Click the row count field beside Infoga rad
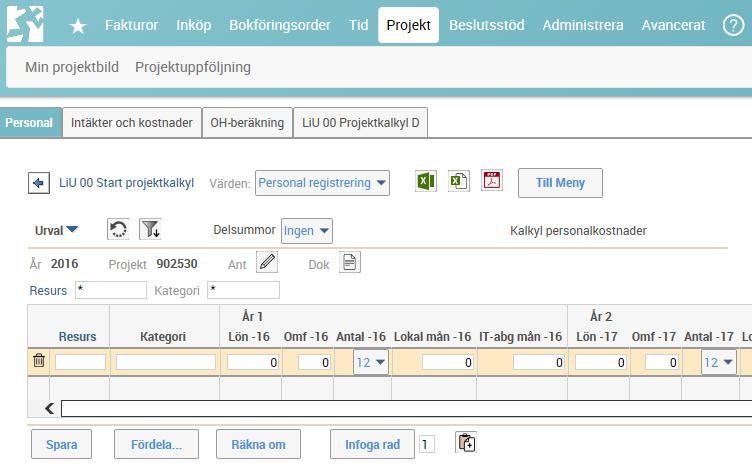 (426, 444)
